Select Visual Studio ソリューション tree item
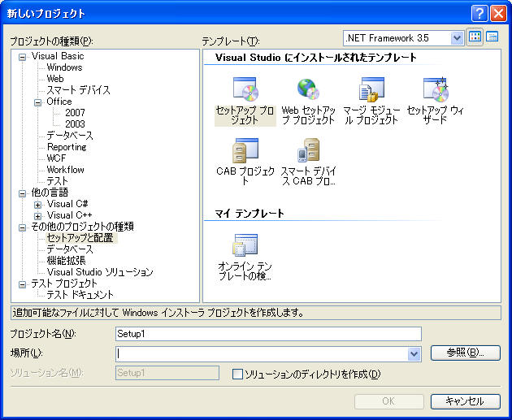This screenshot has width=512, height=420. tap(100, 272)
